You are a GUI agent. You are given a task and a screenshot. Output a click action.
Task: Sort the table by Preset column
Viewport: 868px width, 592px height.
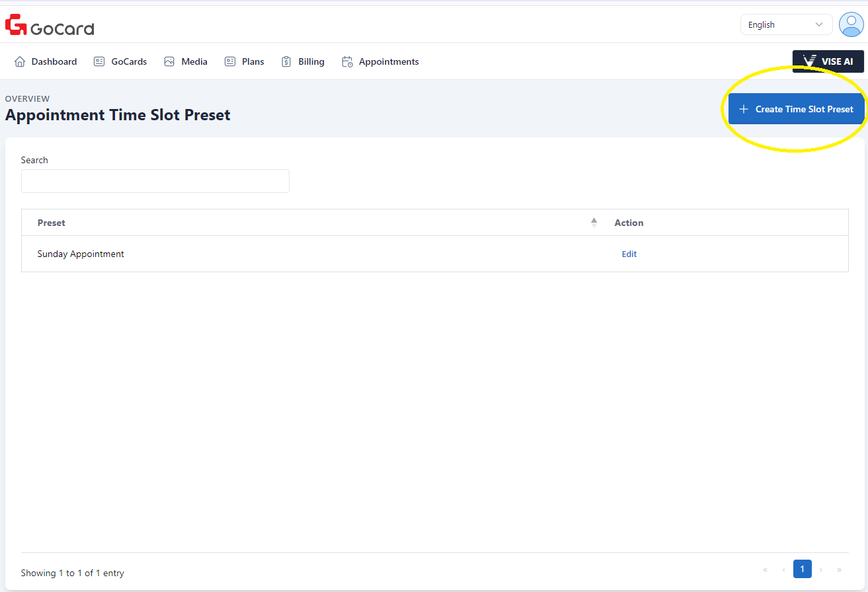[594, 223]
